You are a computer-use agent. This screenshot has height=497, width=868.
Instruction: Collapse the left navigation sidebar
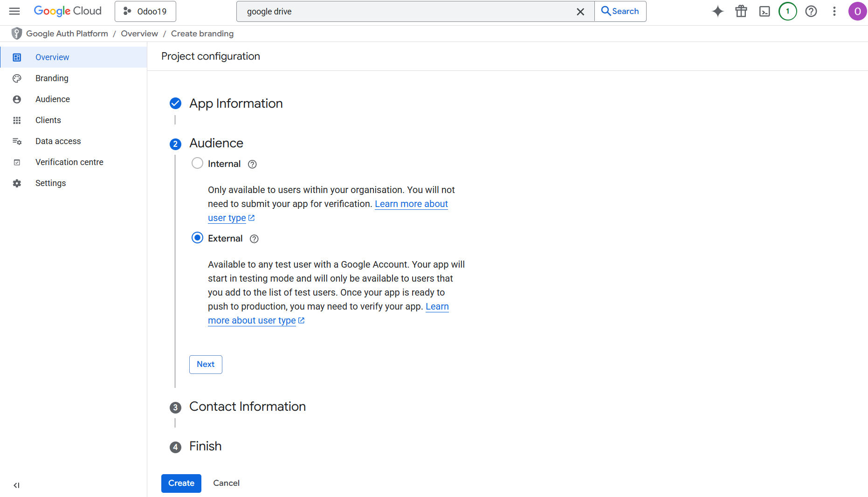point(16,485)
